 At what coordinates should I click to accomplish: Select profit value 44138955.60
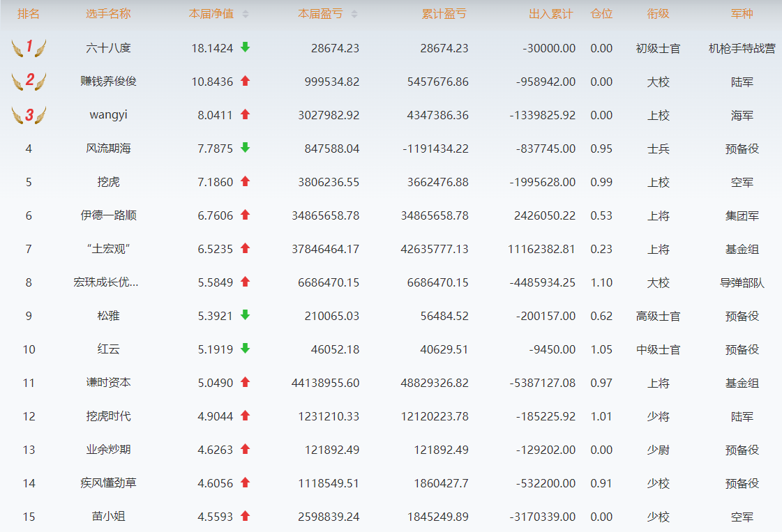[x=325, y=383]
